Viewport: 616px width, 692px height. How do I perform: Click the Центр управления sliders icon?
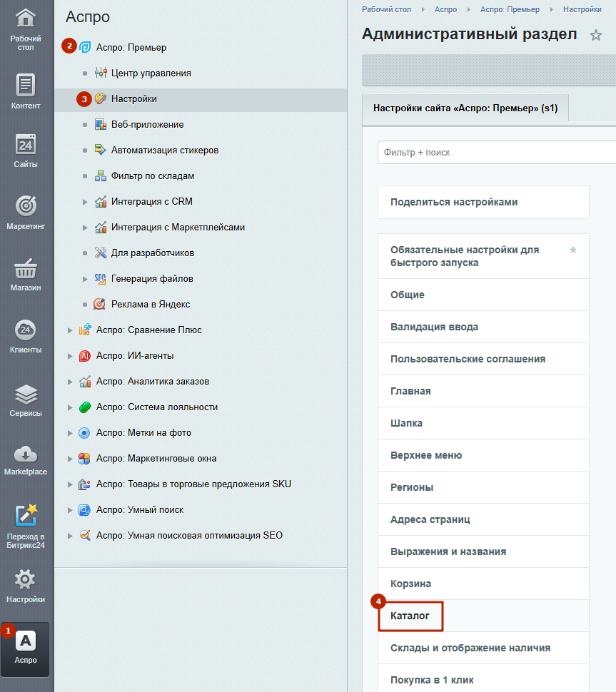(x=101, y=73)
